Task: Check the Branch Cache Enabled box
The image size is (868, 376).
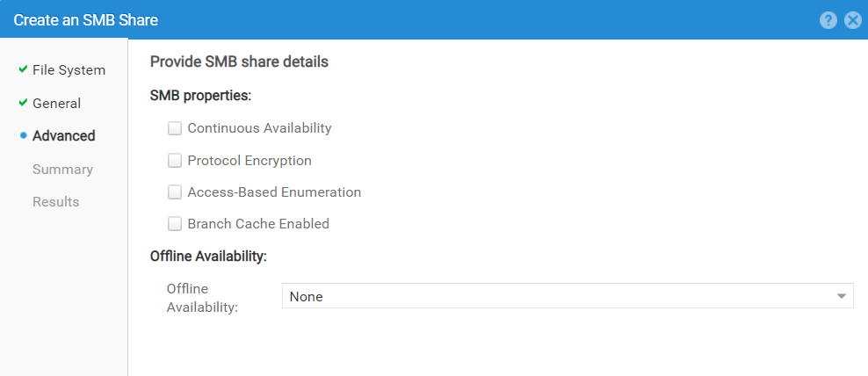Action: tap(175, 224)
